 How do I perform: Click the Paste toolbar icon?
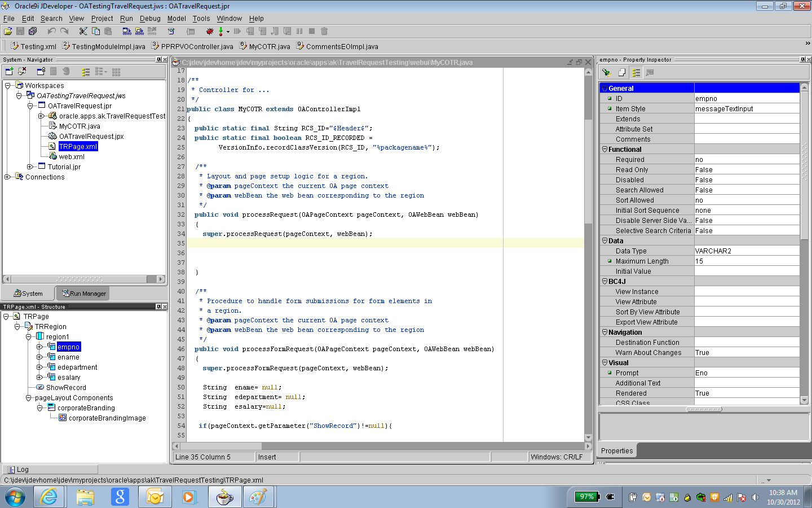108,32
